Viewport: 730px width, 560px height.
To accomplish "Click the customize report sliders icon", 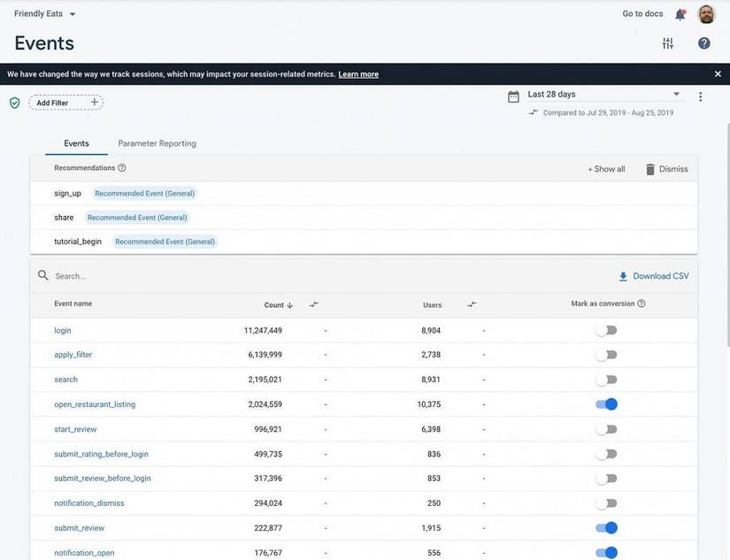I will coord(667,42).
